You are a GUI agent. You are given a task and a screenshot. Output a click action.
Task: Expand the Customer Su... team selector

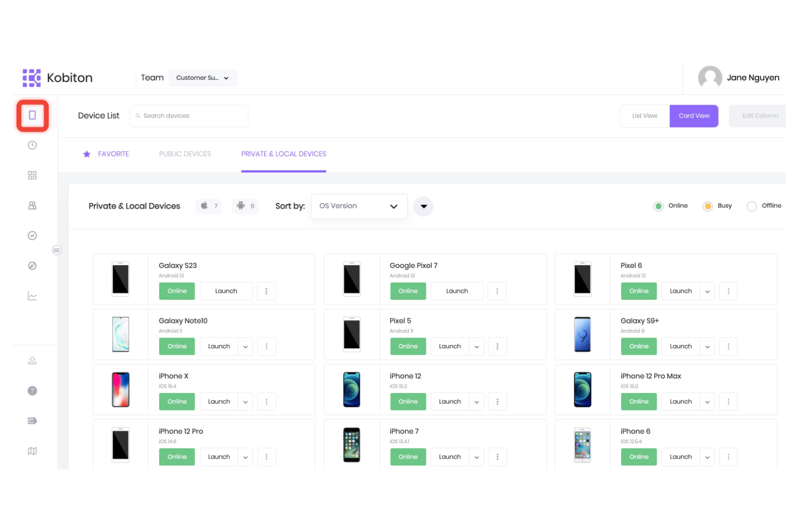pyautogui.click(x=203, y=78)
